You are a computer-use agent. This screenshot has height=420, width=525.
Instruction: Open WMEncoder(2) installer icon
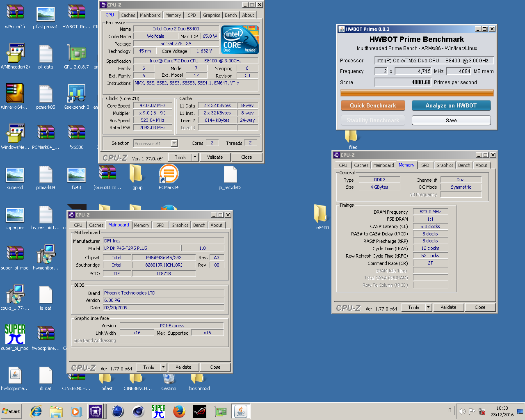pos(15,53)
